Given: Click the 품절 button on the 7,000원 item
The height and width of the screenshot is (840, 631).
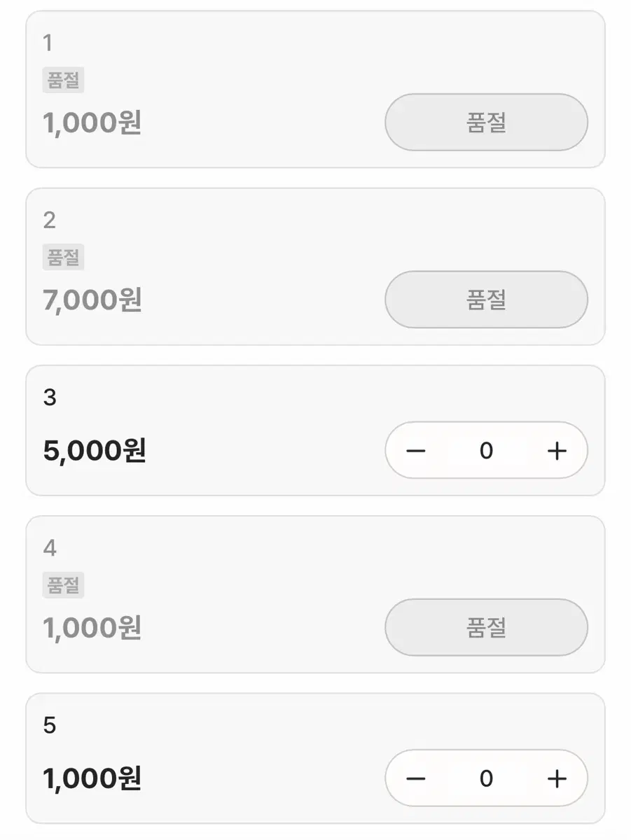Looking at the screenshot, I should [486, 300].
